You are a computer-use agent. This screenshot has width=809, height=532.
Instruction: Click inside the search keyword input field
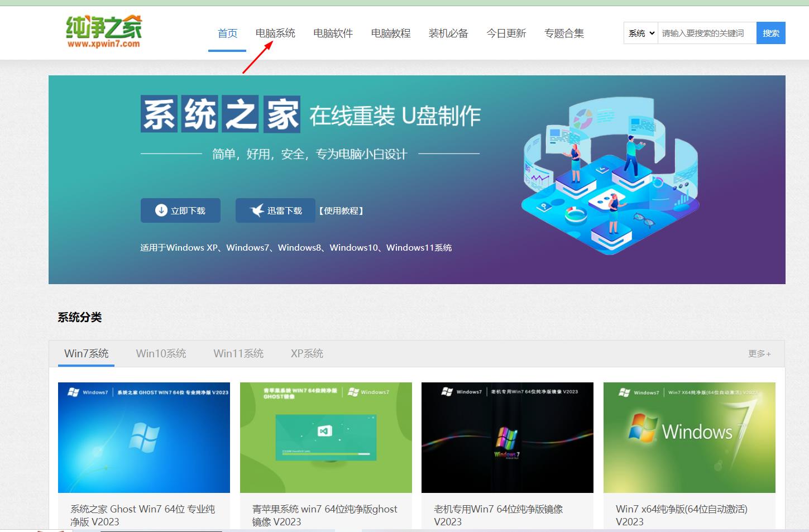(707, 33)
